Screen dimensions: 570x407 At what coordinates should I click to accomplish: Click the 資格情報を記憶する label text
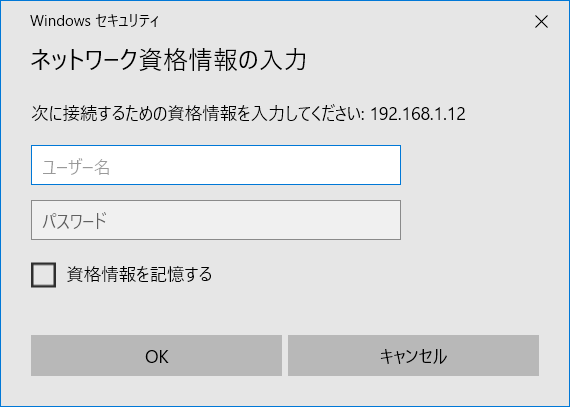click(x=139, y=274)
